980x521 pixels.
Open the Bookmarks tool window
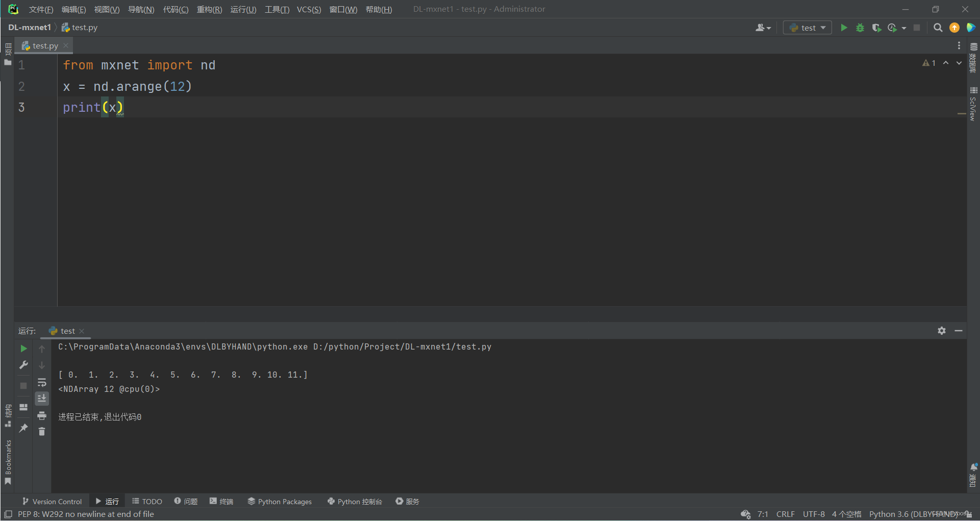click(8, 462)
